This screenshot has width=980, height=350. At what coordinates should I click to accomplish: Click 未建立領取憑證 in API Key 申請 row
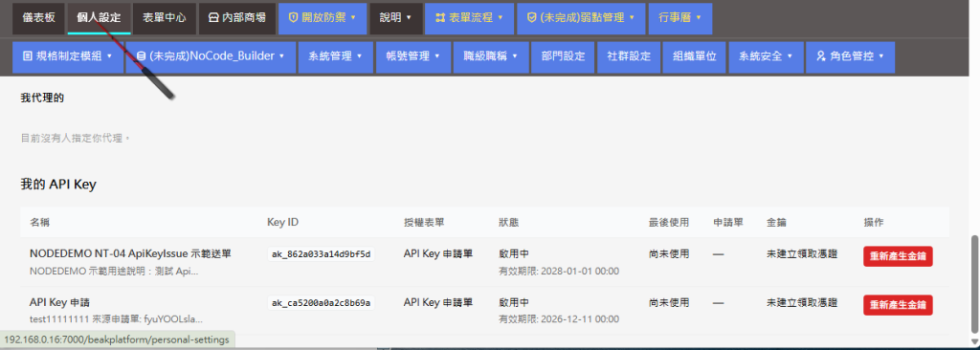802,302
